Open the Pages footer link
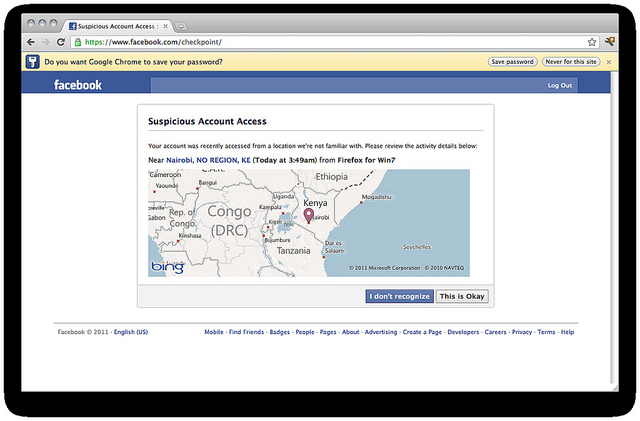The height and width of the screenshot is (421, 640). coord(328,332)
